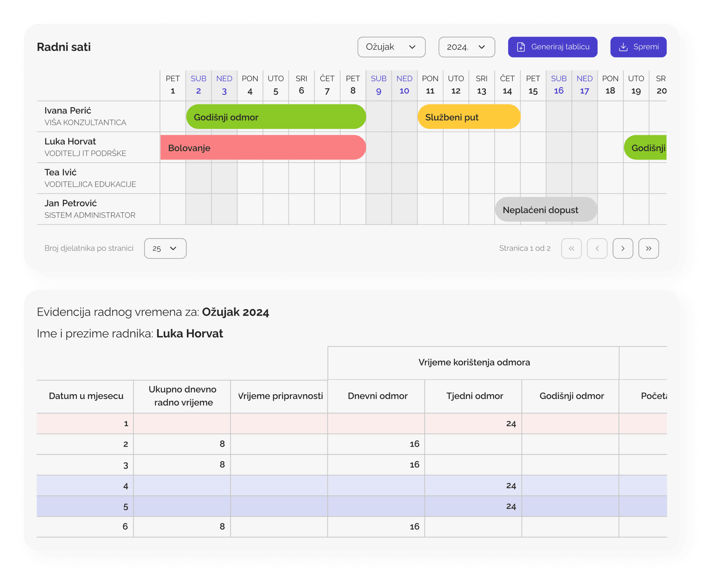
Task: Go to the first page using double-left arrows
Action: pyautogui.click(x=571, y=249)
